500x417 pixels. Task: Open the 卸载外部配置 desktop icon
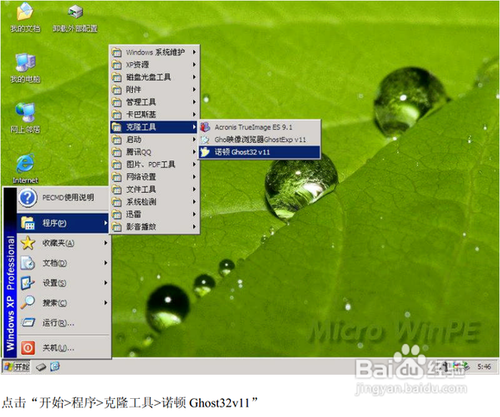(75, 17)
